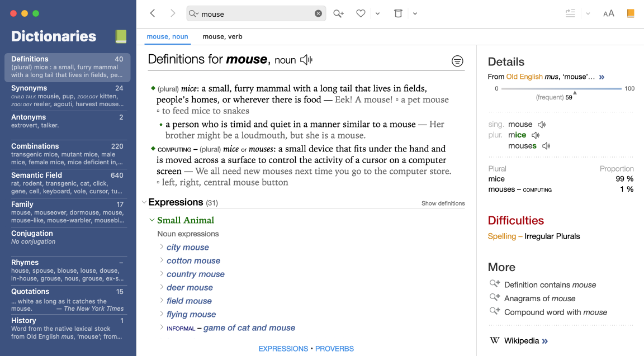
Task: Click the orange book icon in toolbar
Action: pyautogui.click(x=631, y=13)
